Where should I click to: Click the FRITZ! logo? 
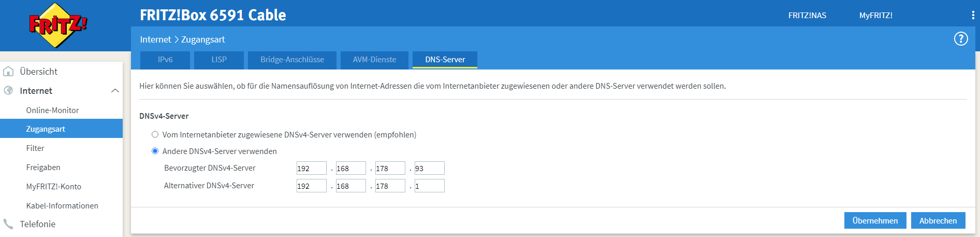pos(57,25)
